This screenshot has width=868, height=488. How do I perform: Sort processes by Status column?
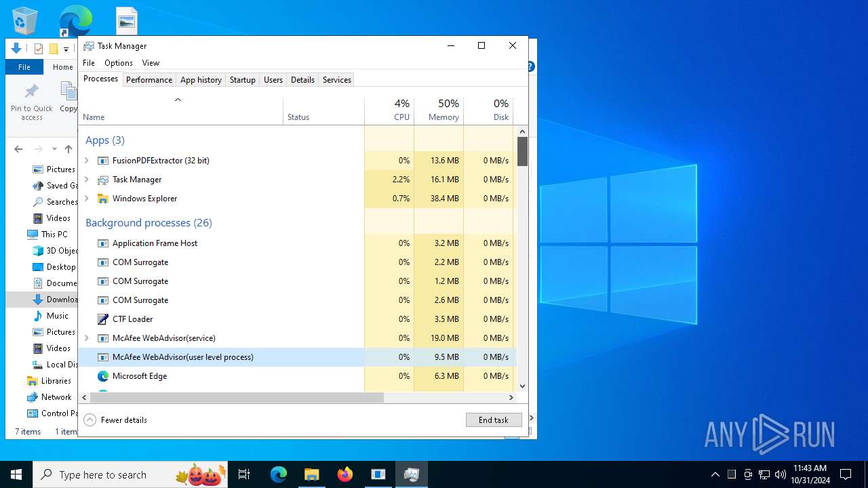coord(323,111)
